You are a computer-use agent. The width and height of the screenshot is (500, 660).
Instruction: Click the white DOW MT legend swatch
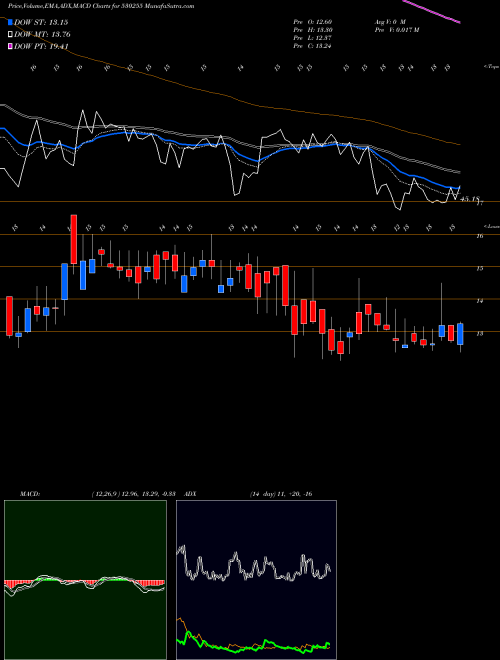coord(10,35)
